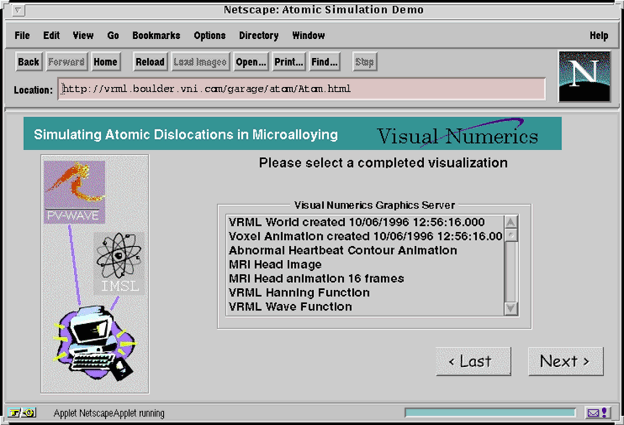Select 'VRML World created 10/06/1996' entry
Image resolution: width=624 pixels, height=425 pixels.
tap(365, 222)
